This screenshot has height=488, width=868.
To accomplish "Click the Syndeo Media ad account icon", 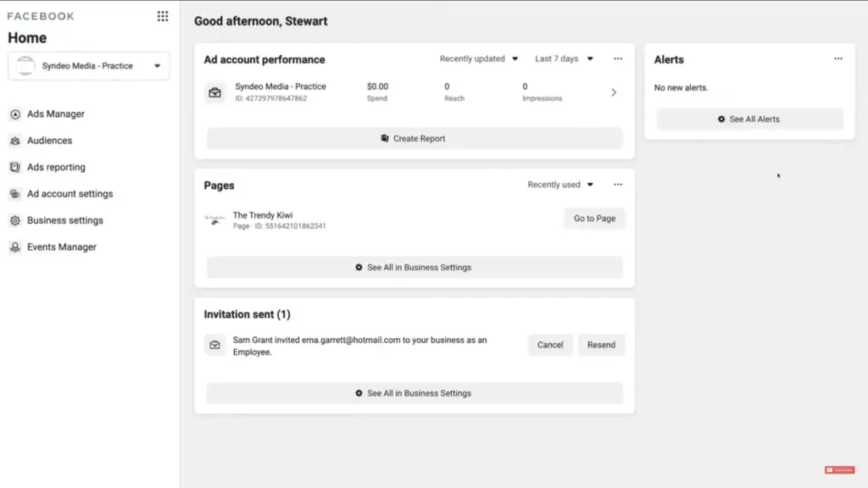I will tap(214, 92).
